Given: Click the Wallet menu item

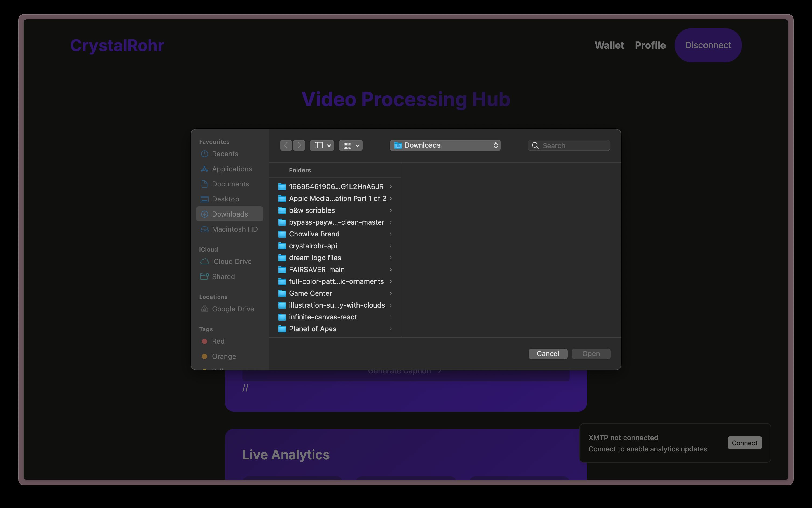Looking at the screenshot, I should coord(610,45).
